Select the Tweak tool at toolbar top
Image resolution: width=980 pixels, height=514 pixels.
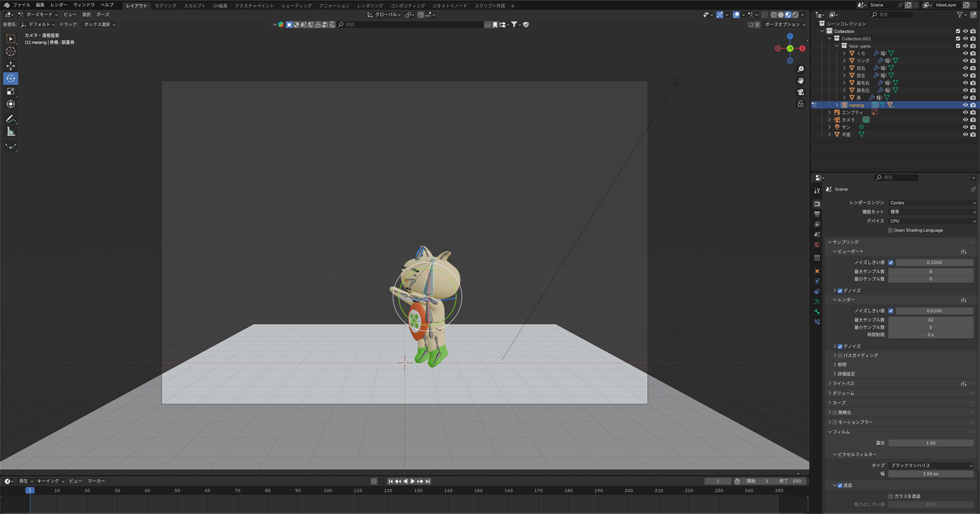coord(11,39)
